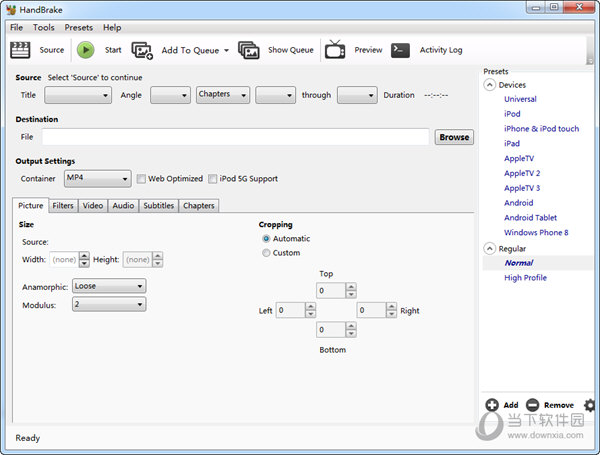Open the Presets menu
This screenshot has width=600, height=455.
coord(78,28)
